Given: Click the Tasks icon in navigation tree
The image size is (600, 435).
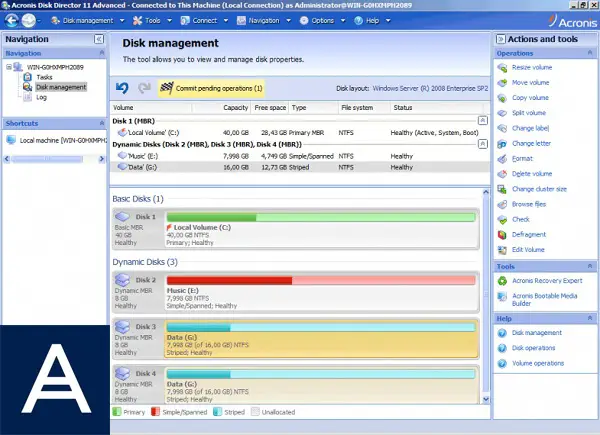Looking at the screenshot, I should click(x=28, y=77).
